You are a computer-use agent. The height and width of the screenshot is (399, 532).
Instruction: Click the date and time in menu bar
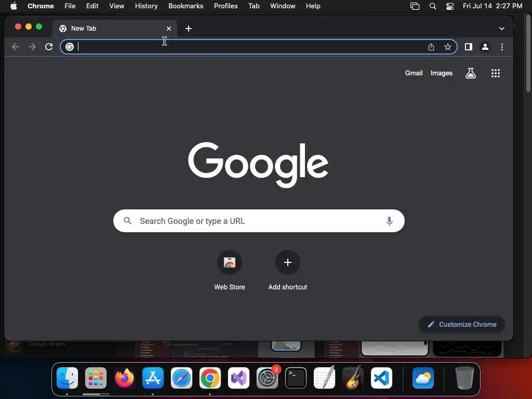click(x=493, y=6)
